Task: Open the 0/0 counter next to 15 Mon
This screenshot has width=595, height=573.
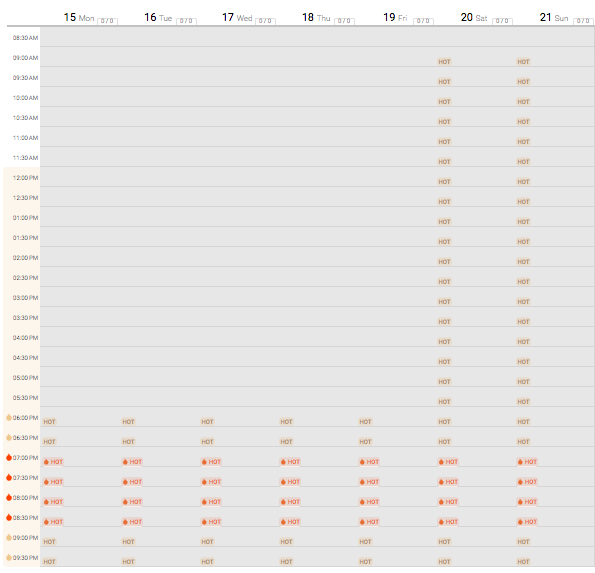Action: pyautogui.click(x=107, y=21)
